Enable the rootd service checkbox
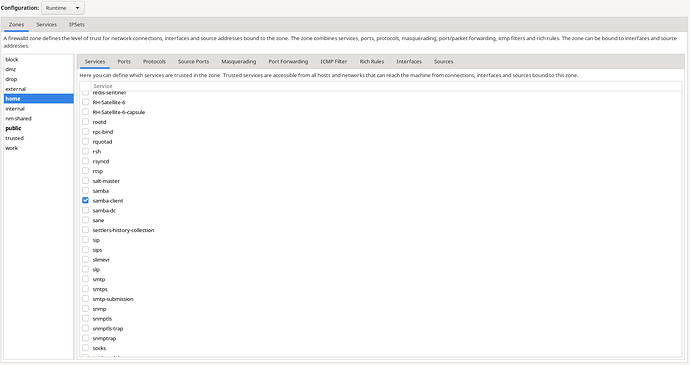Viewport: 690px width, 365px height. (x=85, y=122)
